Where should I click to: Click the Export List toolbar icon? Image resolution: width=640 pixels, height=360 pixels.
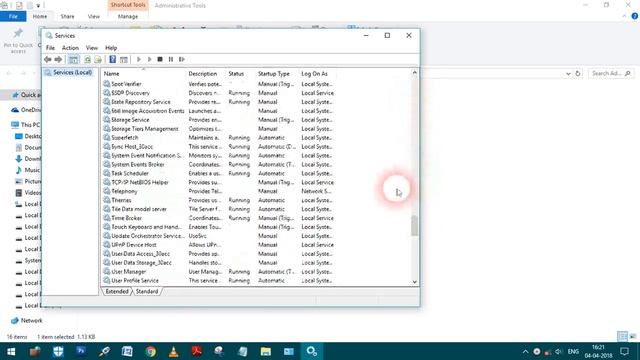[98, 60]
